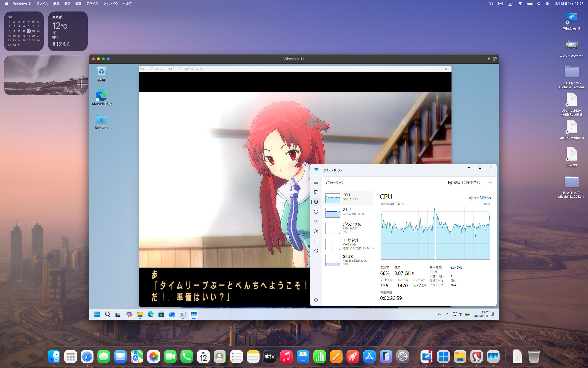Open Details list icon in Task Manager sidebar
Viewport: 588px width, 368px height.
(x=316, y=241)
